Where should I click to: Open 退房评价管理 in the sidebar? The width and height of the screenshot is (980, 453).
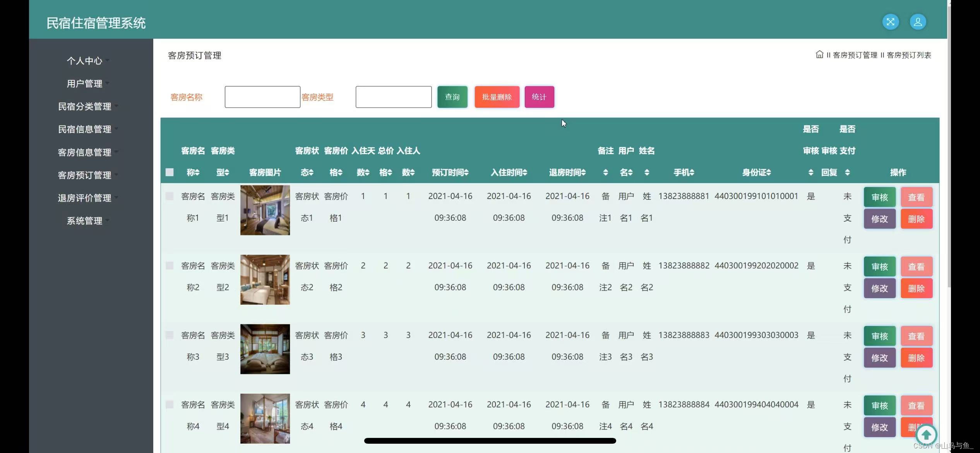click(x=84, y=198)
